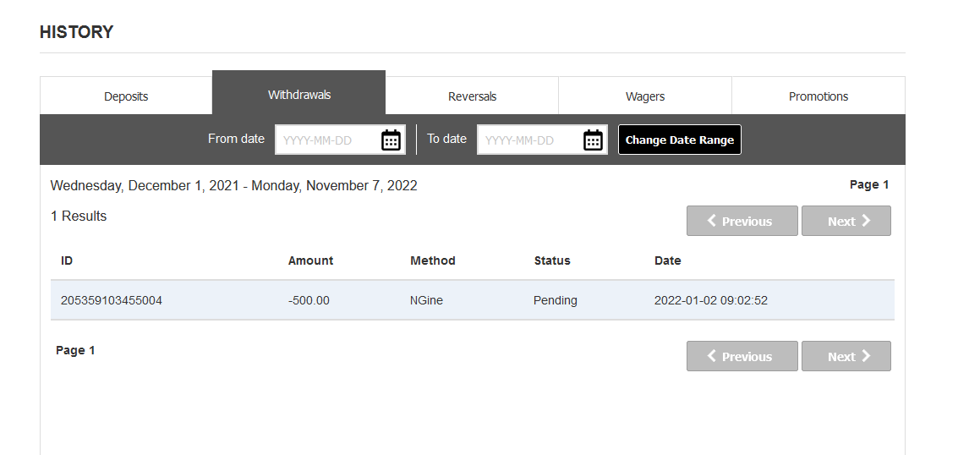Select the Withdrawals tab
The width and height of the screenshot is (980, 455).
pos(299,95)
